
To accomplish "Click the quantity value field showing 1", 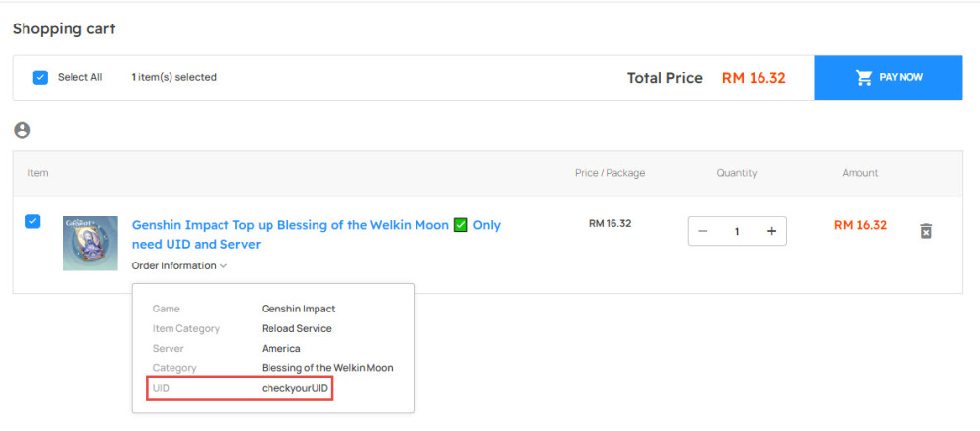I will click(737, 231).
